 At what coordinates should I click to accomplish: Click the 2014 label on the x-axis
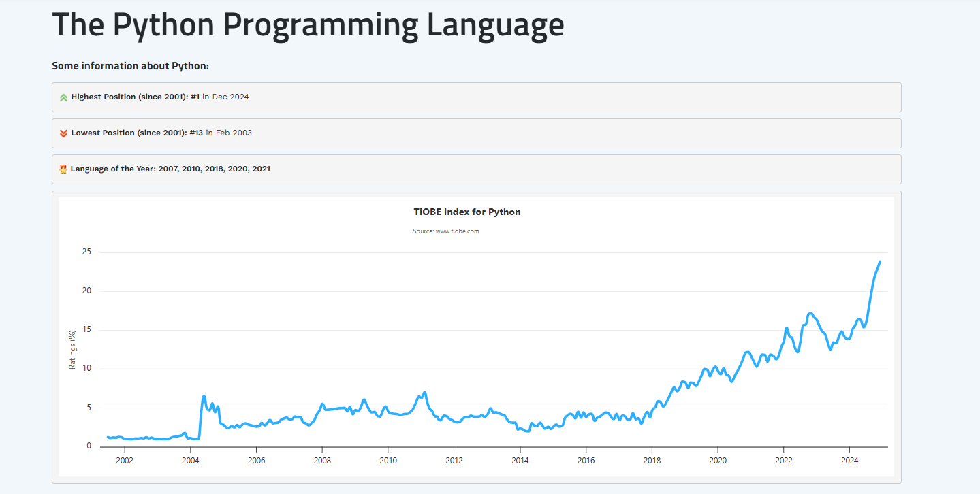[520, 460]
